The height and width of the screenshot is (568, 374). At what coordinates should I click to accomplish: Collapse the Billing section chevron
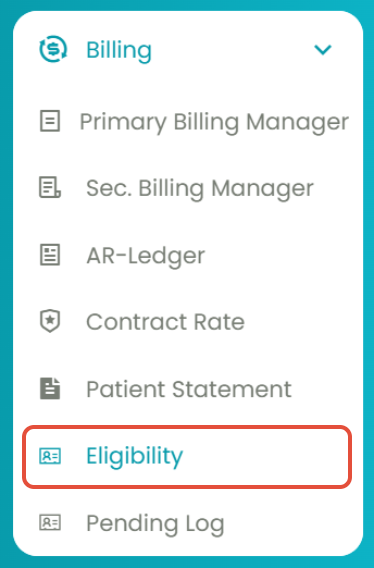coord(323,50)
